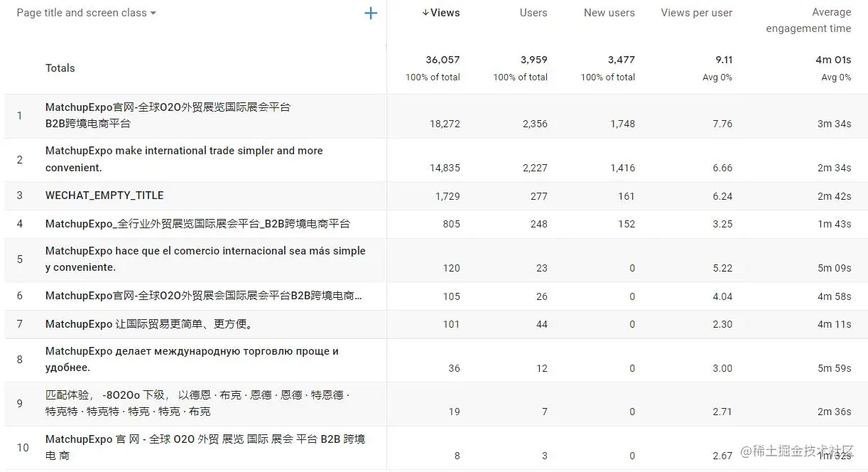The width and height of the screenshot is (868, 472).
Task: Click total new users value 3,477
Action: 622,60
